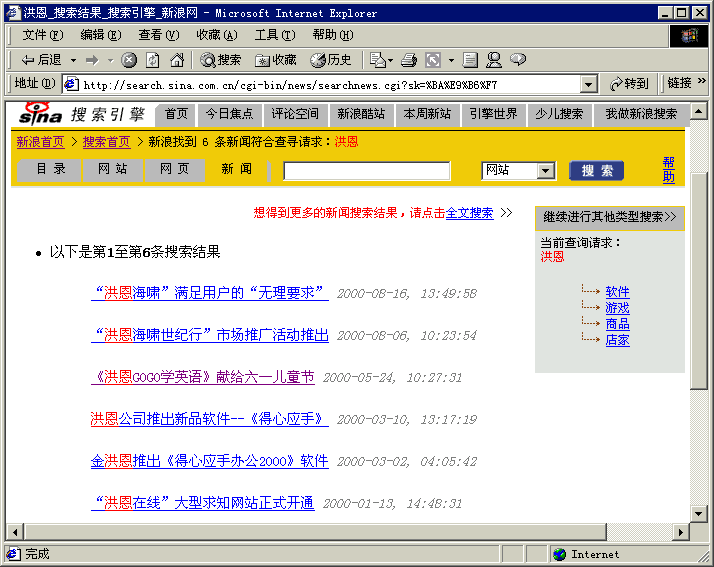Select the 少儿搜索 navigation tab

pyautogui.click(x=559, y=114)
